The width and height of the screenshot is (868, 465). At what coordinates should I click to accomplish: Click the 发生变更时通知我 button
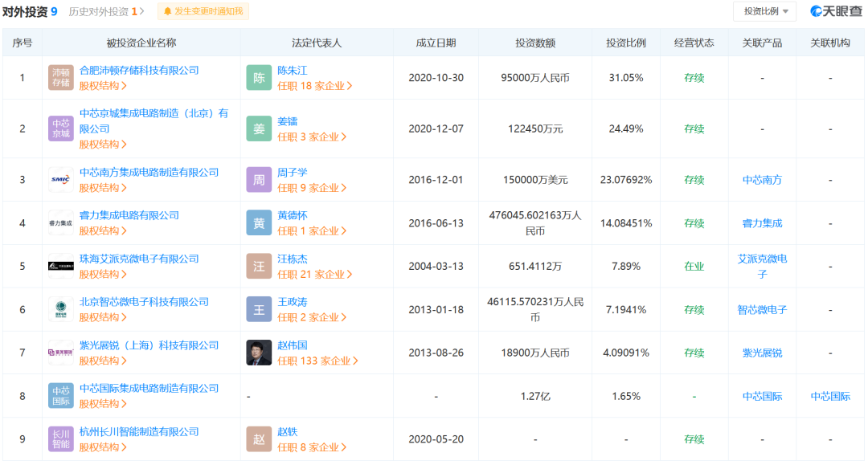[203, 11]
